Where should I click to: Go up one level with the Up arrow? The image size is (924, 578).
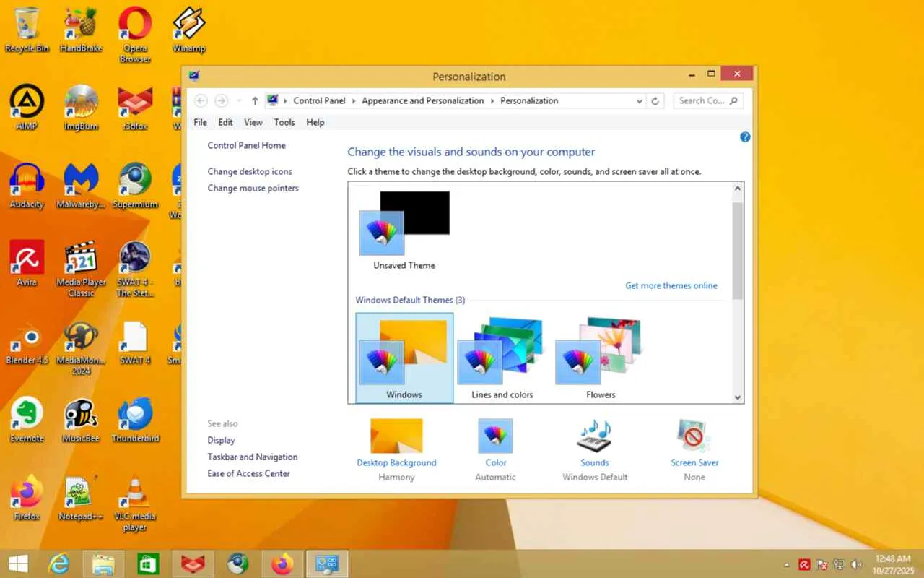pos(255,101)
